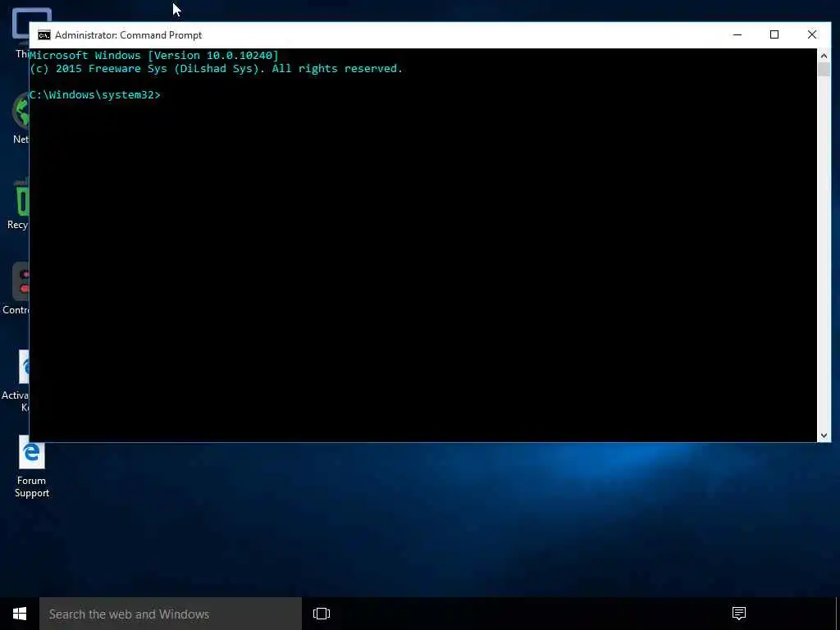Viewport: 840px width, 630px height.
Task: Click the console scrollbar up arrow
Action: point(824,56)
